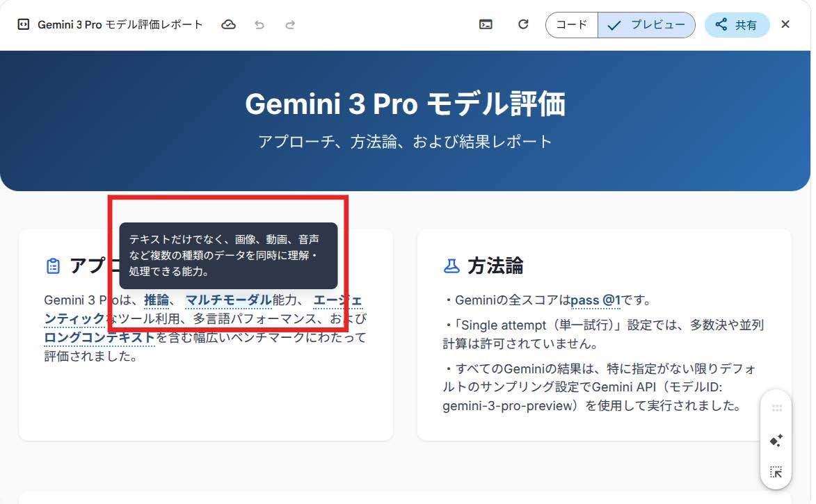Image resolution: width=816 pixels, height=504 pixels.
Task: Click the tooltip text starting テキストだけでなく
Action: pyautogui.click(x=224, y=255)
